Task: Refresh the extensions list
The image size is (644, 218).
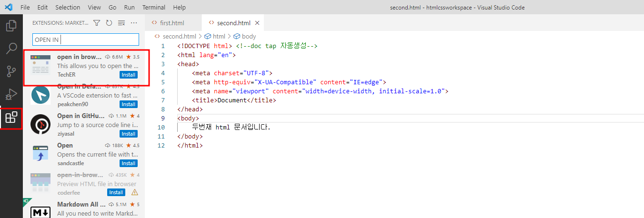Action: click(109, 23)
